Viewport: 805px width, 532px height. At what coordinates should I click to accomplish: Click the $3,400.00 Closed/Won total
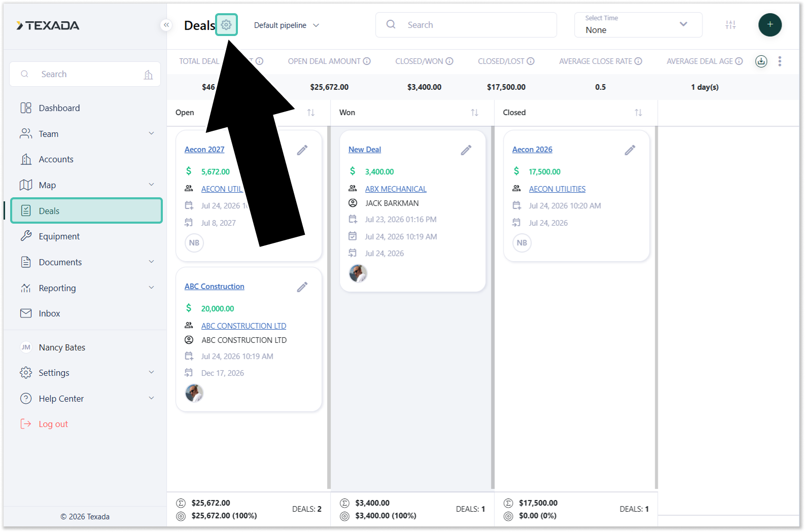[x=424, y=87]
